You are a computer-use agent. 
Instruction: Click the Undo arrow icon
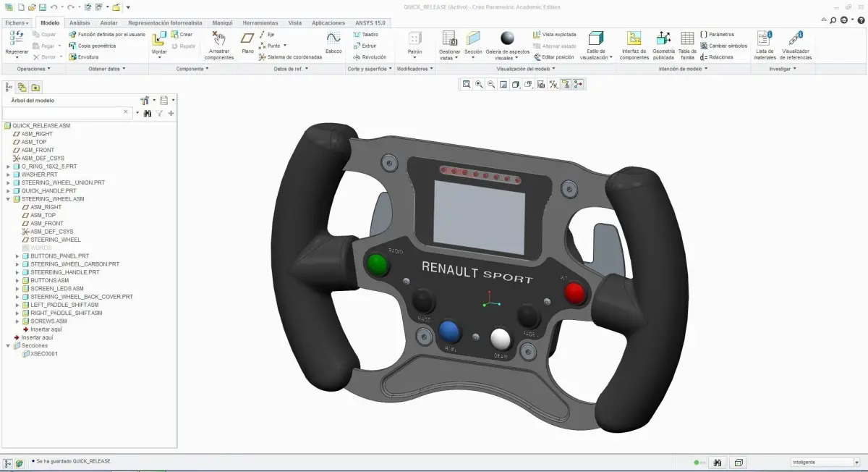pos(54,7)
